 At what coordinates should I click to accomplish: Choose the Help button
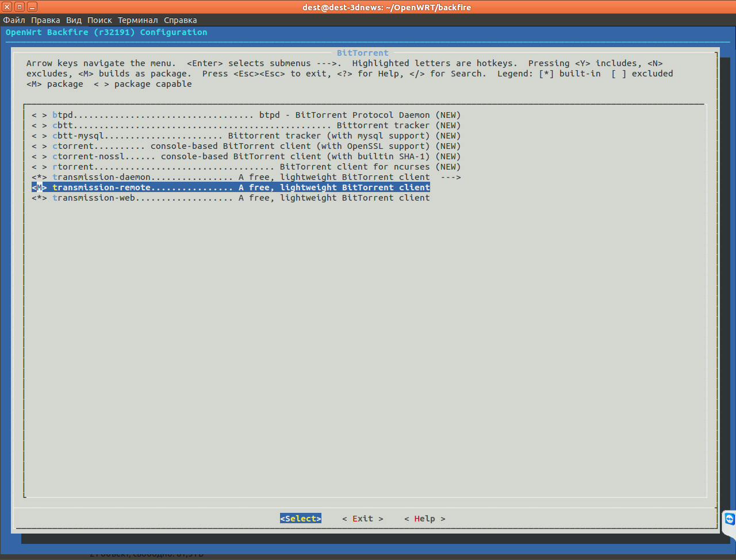coord(425,519)
